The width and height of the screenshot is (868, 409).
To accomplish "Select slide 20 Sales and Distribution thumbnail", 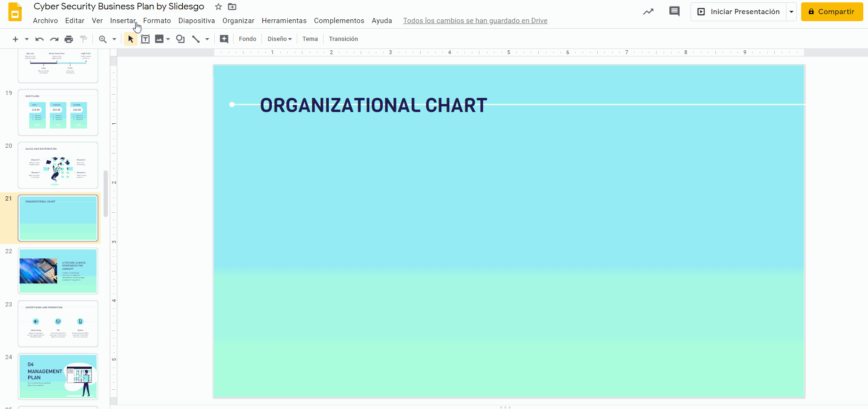I will click(x=58, y=165).
